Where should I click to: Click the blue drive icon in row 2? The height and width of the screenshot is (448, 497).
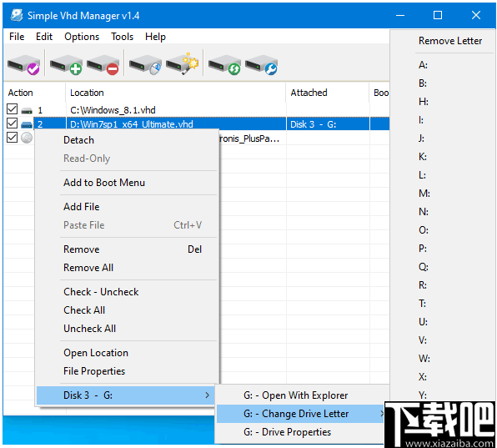coord(27,124)
